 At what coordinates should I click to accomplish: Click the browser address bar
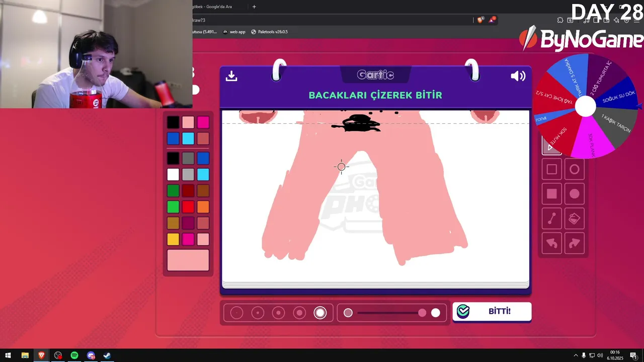click(332, 20)
